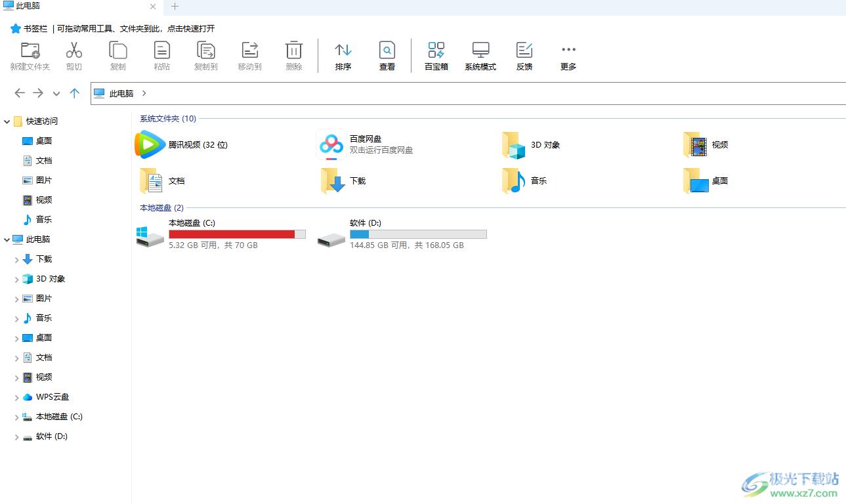846x504 pixels.
Task: Click the bookmark bar (书签栏) star icon
Action: pos(16,29)
